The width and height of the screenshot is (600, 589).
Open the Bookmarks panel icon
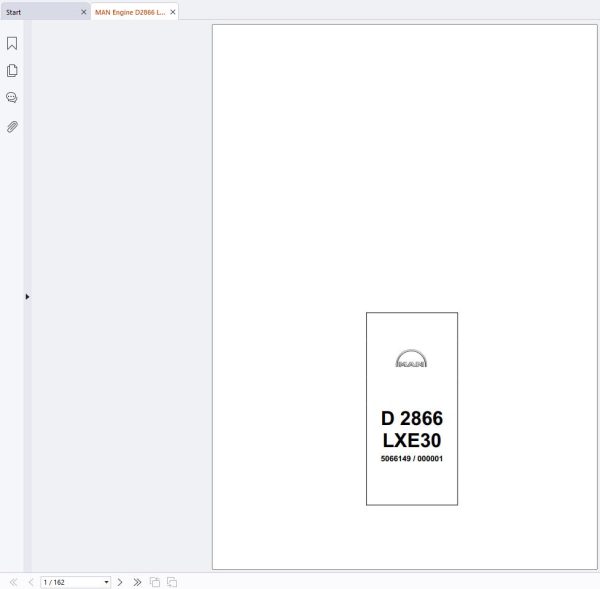pyautogui.click(x=12, y=43)
